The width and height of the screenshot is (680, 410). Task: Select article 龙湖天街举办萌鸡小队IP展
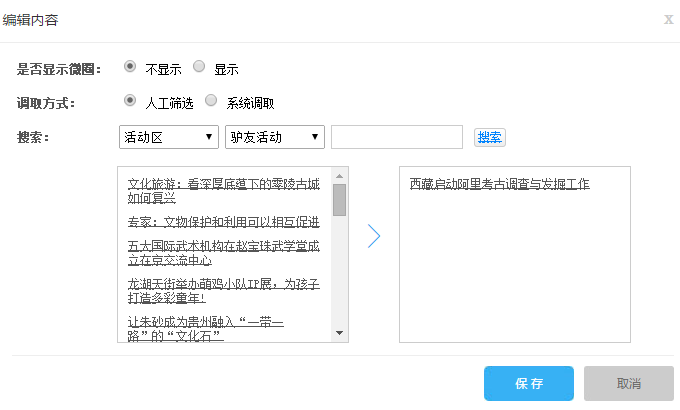click(x=223, y=291)
